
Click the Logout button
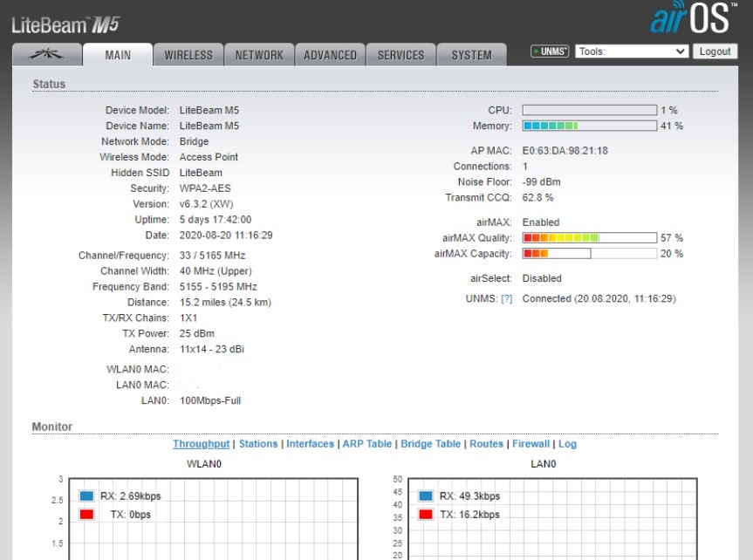point(715,51)
